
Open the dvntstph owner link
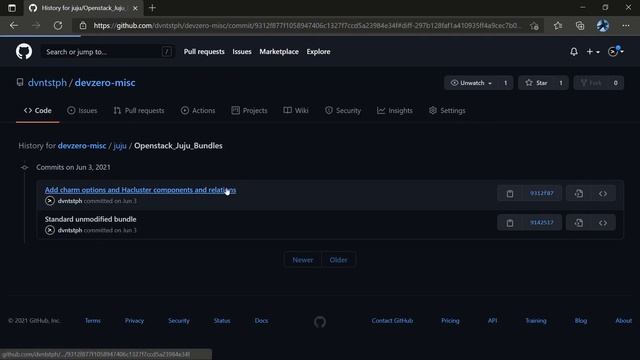47,82
